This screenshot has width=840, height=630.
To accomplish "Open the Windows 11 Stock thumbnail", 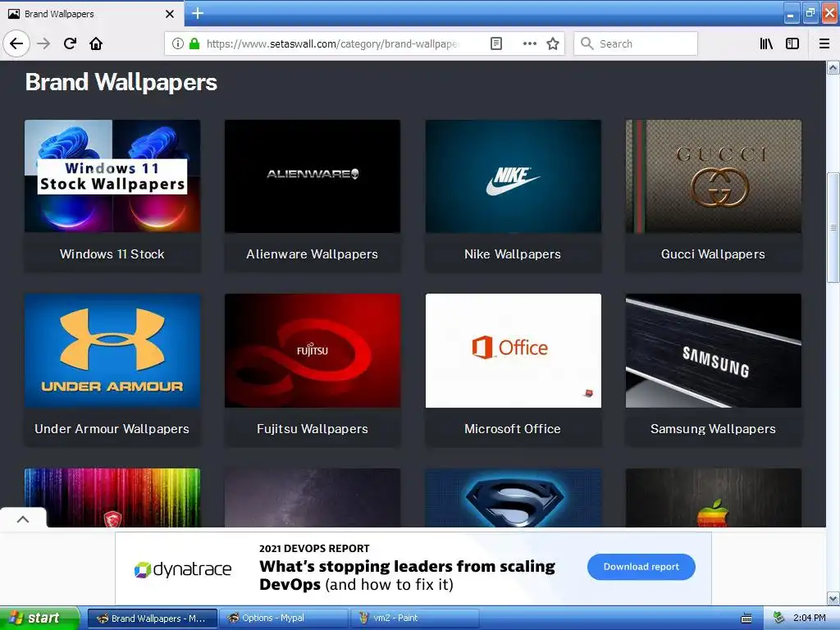I will [112, 176].
